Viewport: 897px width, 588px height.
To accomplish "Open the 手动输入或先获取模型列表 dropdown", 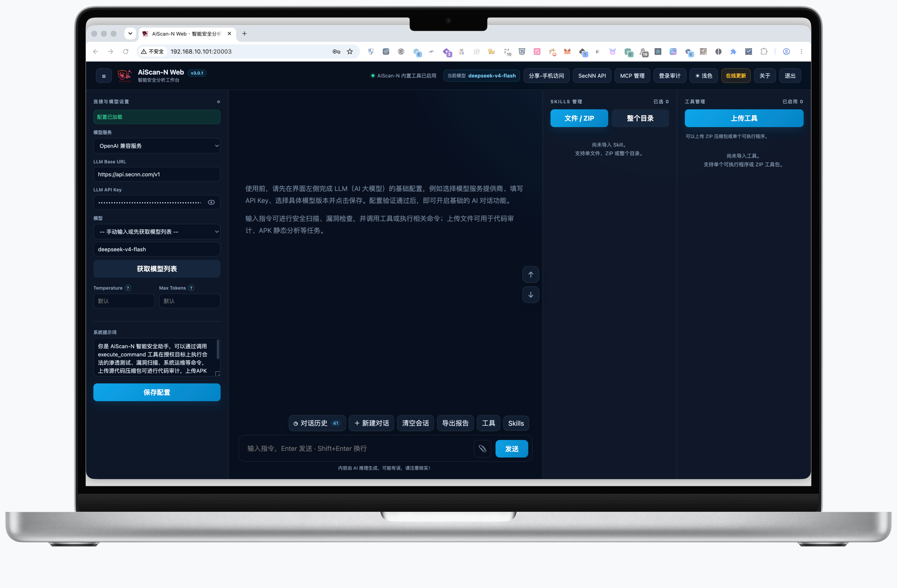I will (x=157, y=232).
